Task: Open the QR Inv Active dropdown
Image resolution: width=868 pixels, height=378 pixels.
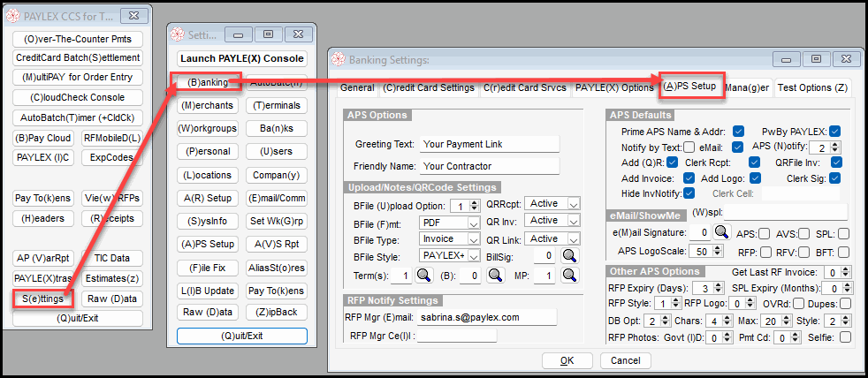Action: (552, 220)
